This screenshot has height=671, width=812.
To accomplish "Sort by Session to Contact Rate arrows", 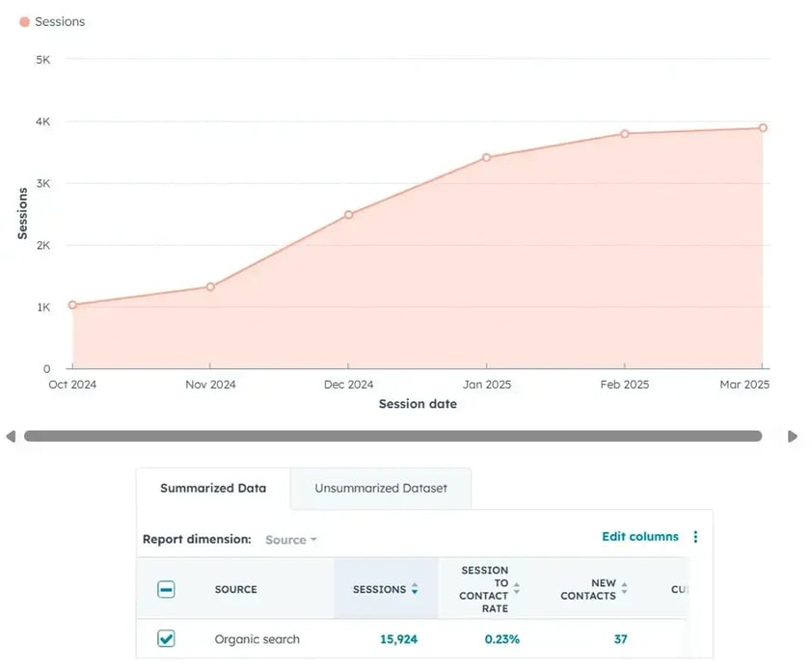I will (516, 589).
